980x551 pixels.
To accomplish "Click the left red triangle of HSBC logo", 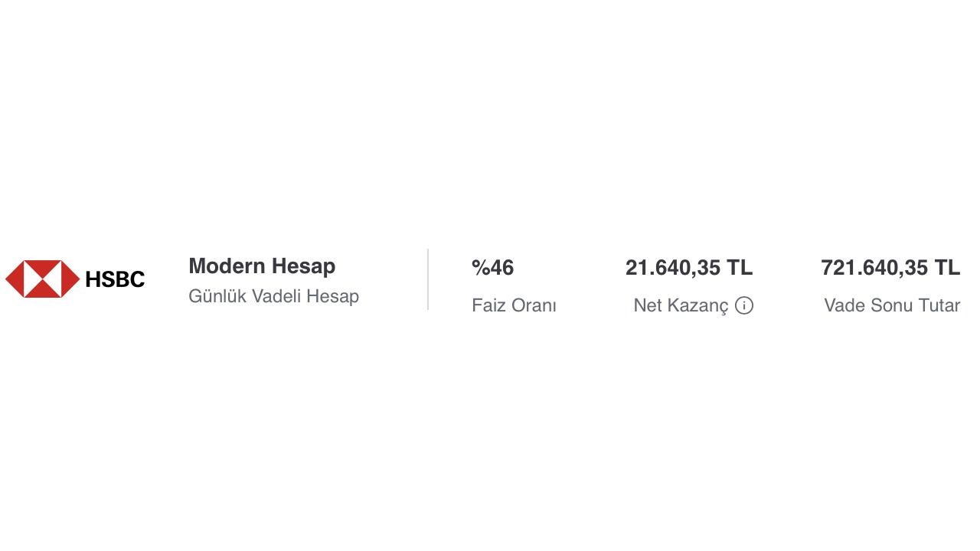I will coord(15,279).
